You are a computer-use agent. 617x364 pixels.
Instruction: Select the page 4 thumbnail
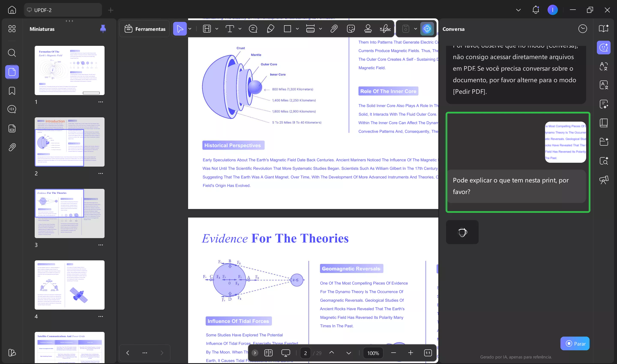(x=69, y=285)
